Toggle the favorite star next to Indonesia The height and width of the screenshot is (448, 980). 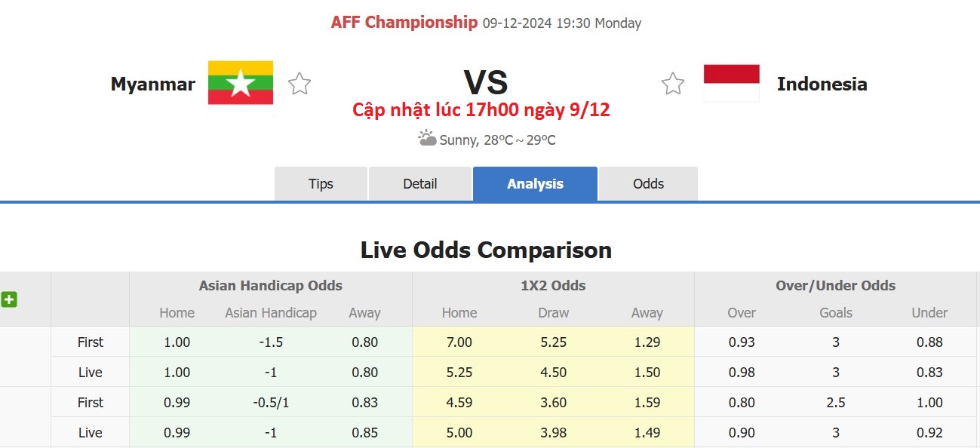[671, 84]
